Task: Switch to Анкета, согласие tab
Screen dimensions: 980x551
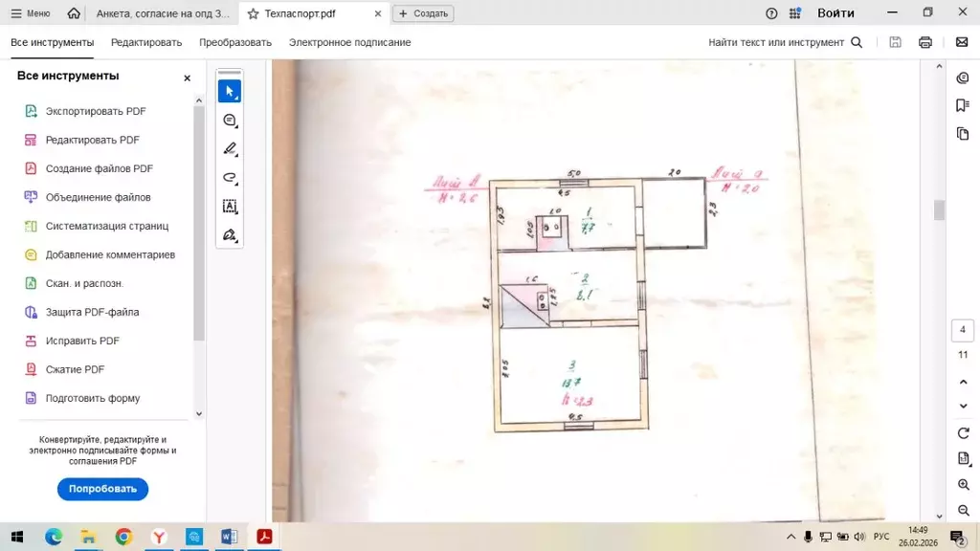Action: (163, 13)
